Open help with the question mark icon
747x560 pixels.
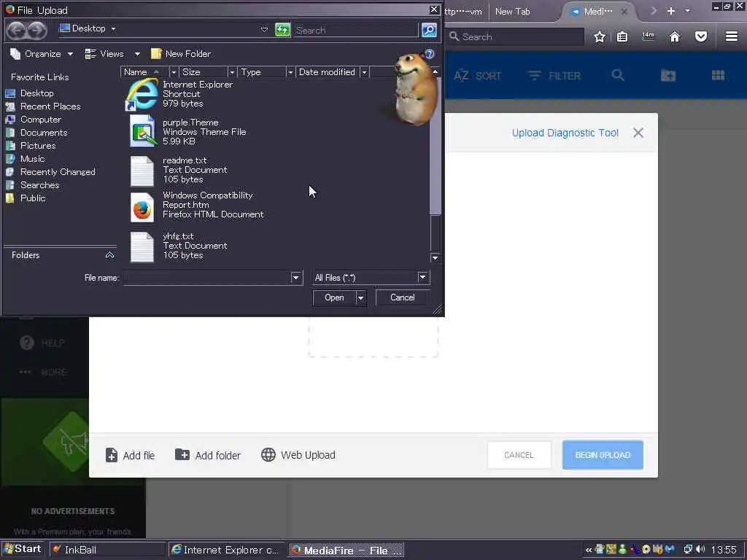click(x=430, y=54)
